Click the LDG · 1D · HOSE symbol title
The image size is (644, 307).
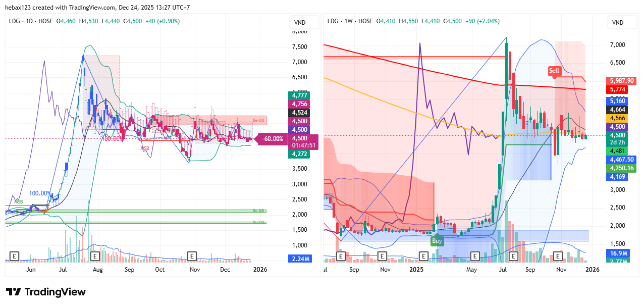[x=30, y=21]
